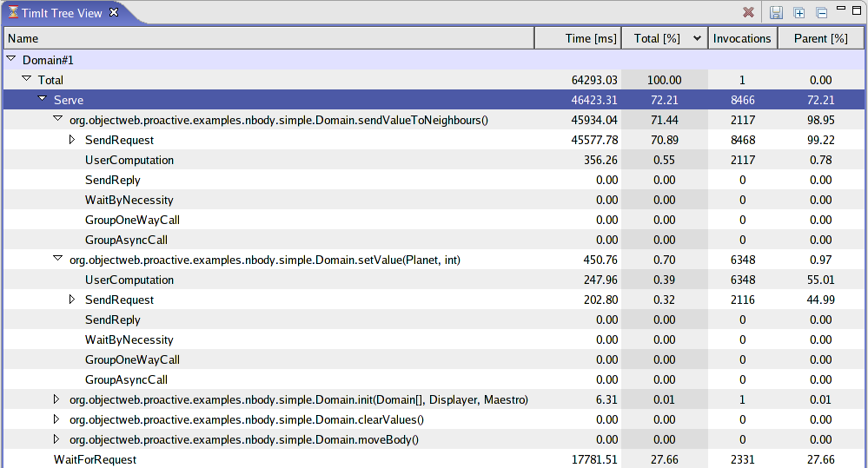Click the time value 64293.03
This screenshot has height=468, width=868.
594,80
